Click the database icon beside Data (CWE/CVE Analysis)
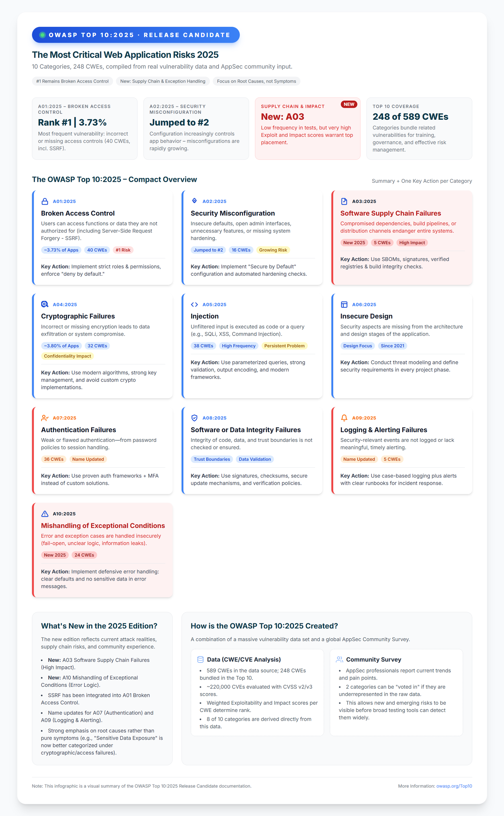Screen dimensions: 504x816 [x=200, y=660]
